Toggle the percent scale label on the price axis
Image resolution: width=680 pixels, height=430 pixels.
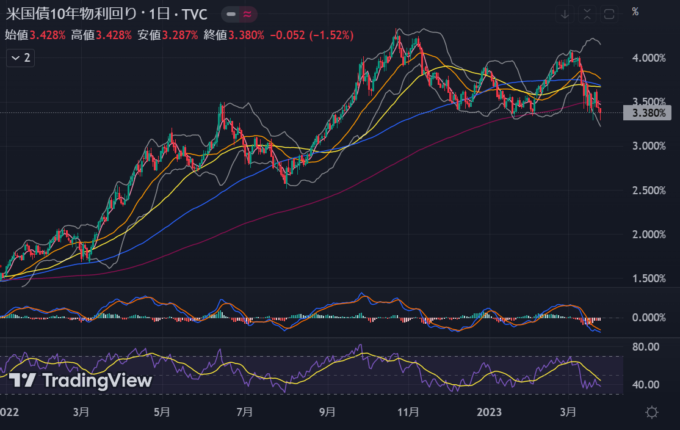point(635,12)
